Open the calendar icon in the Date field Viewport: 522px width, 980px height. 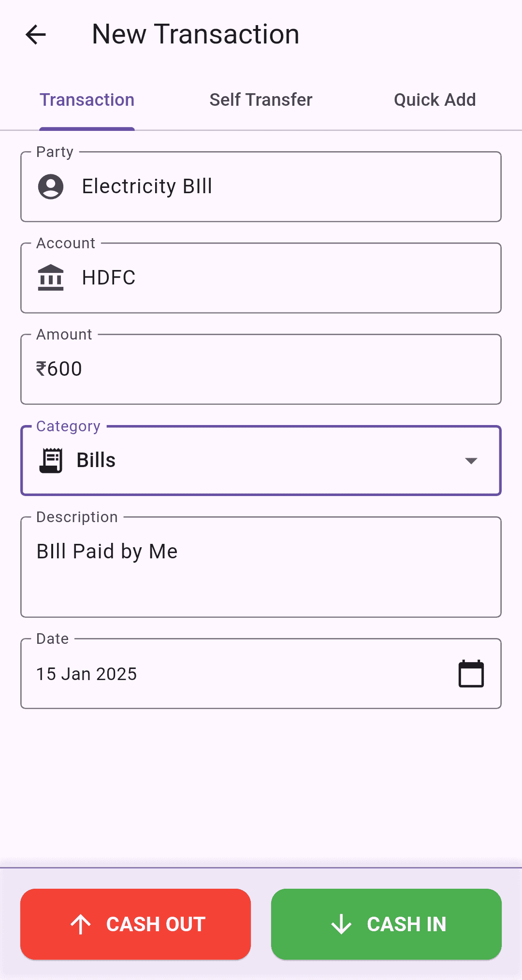pyautogui.click(x=470, y=673)
